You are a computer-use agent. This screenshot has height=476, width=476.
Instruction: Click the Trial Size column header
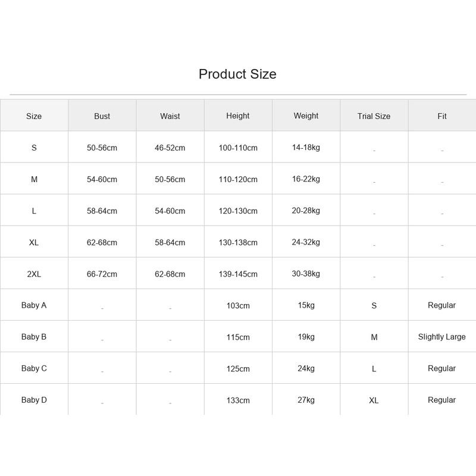374,116
